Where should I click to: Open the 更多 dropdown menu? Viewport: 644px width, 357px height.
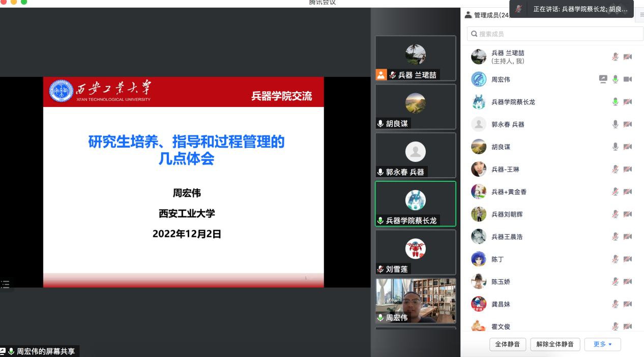pyautogui.click(x=602, y=344)
